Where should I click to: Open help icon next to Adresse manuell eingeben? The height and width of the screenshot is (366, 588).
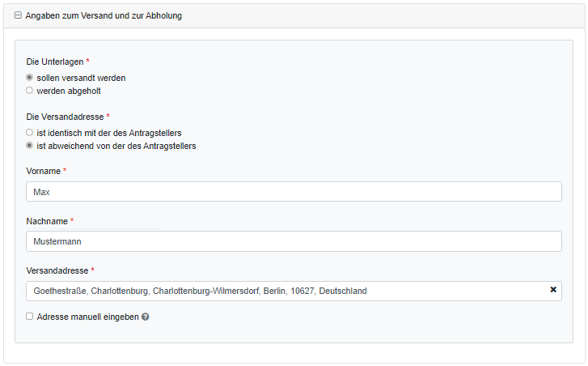point(146,317)
